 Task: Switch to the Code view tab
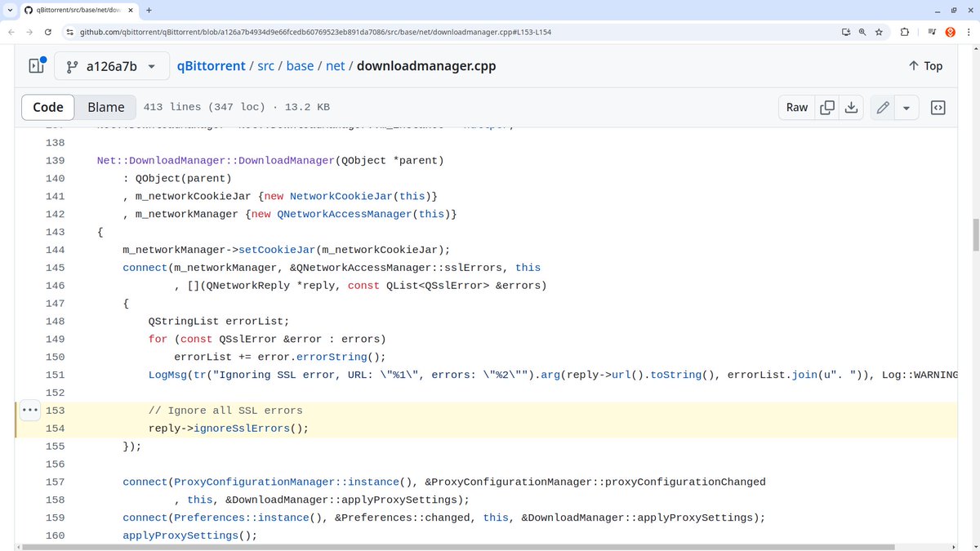pyautogui.click(x=48, y=107)
